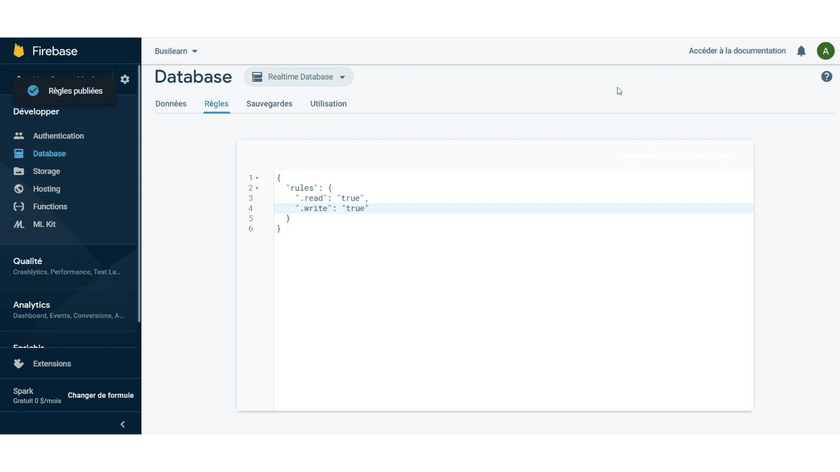Click the ML Kit icon
Screen dimensions: 840x472
pyautogui.click(x=19, y=224)
